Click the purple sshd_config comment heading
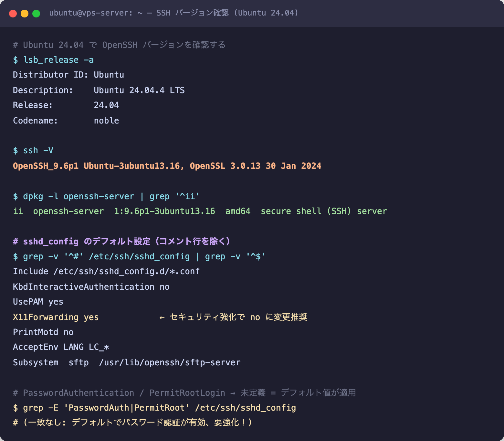 pyautogui.click(x=121, y=242)
